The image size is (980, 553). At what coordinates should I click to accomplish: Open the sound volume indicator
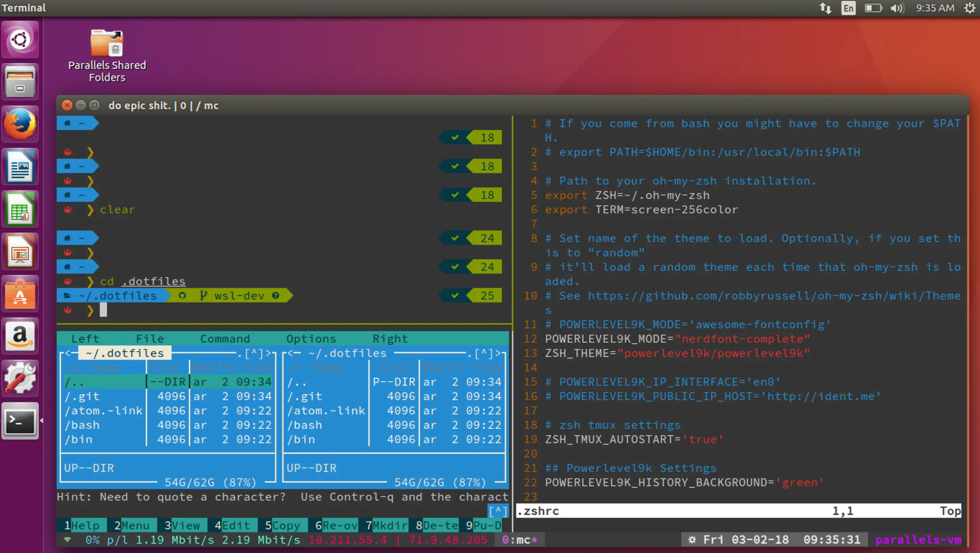(897, 8)
